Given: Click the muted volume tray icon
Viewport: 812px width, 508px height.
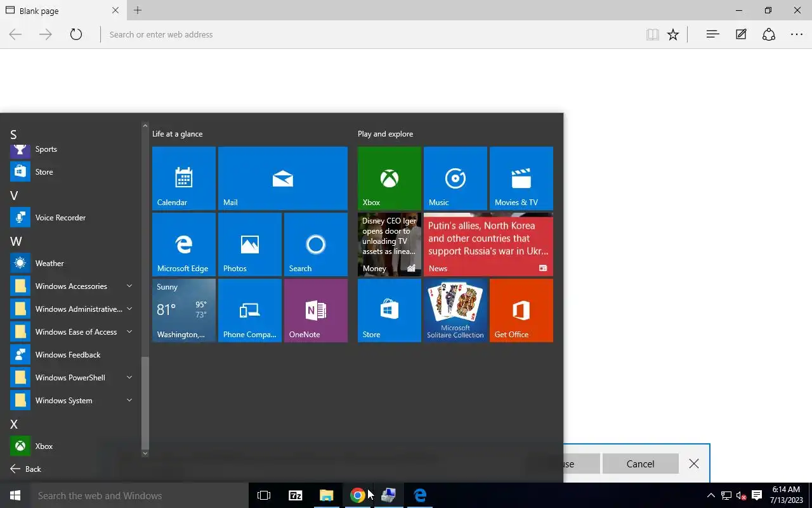Looking at the screenshot, I should (740, 495).
